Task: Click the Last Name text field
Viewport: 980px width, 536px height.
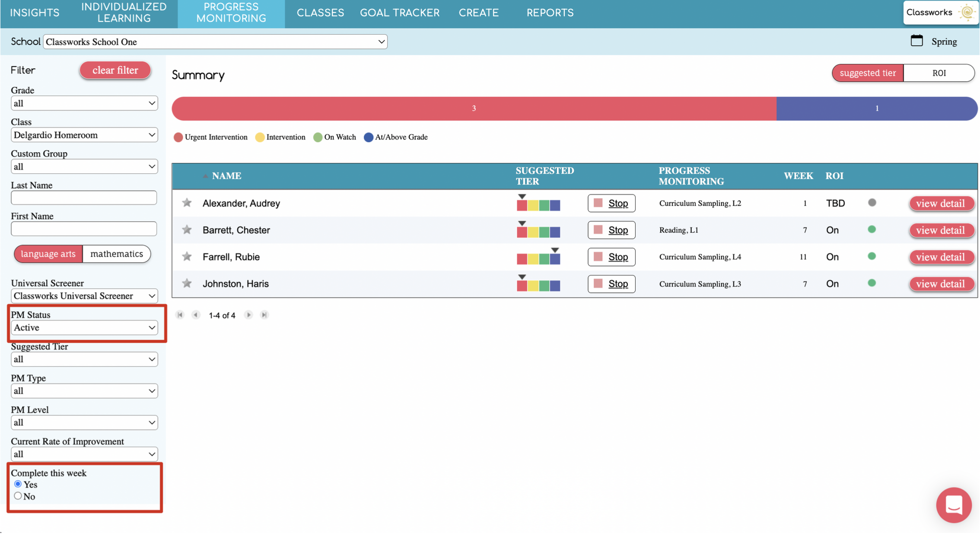Action: (x=84, y=198)
